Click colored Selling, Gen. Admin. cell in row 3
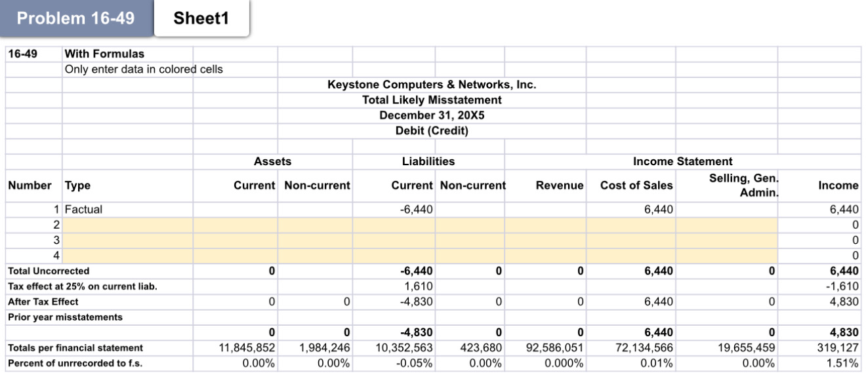Viewport: 868px width, 388px height. (x=727, y=240)
